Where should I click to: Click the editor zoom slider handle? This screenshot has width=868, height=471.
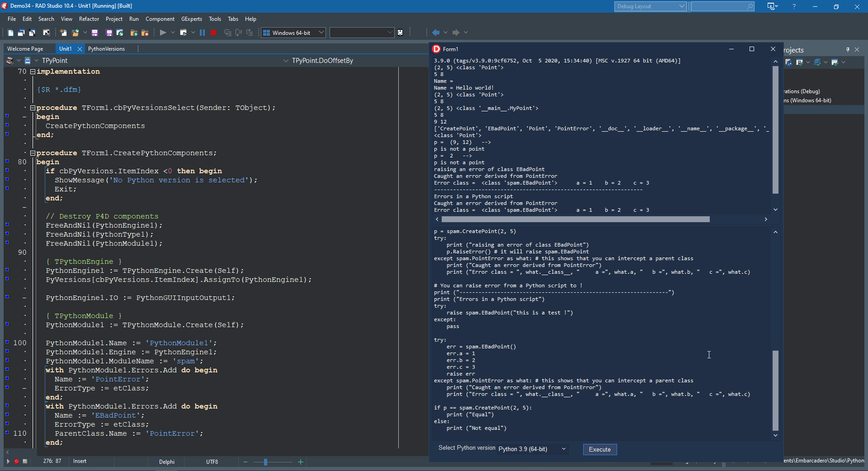tap(265, 462)
